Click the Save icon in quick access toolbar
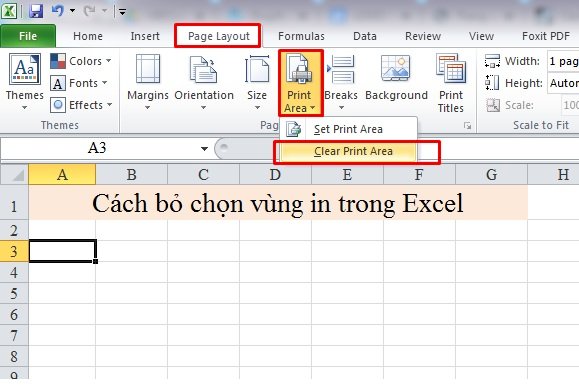Image resolution: width=579 pixels, height=388 pixels. coord(36,11)
